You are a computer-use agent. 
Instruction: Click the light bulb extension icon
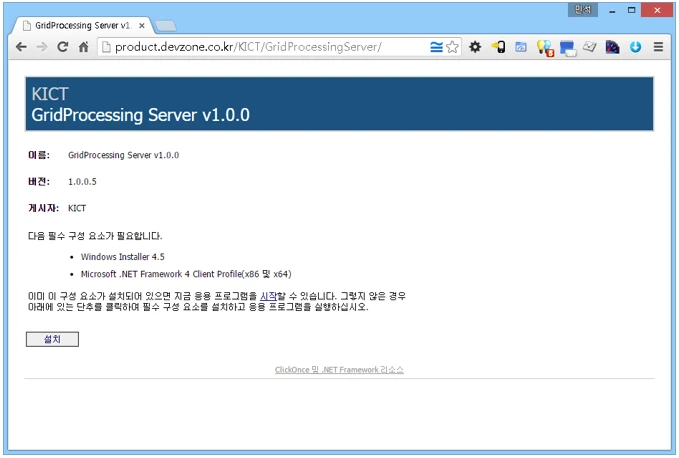545,48
